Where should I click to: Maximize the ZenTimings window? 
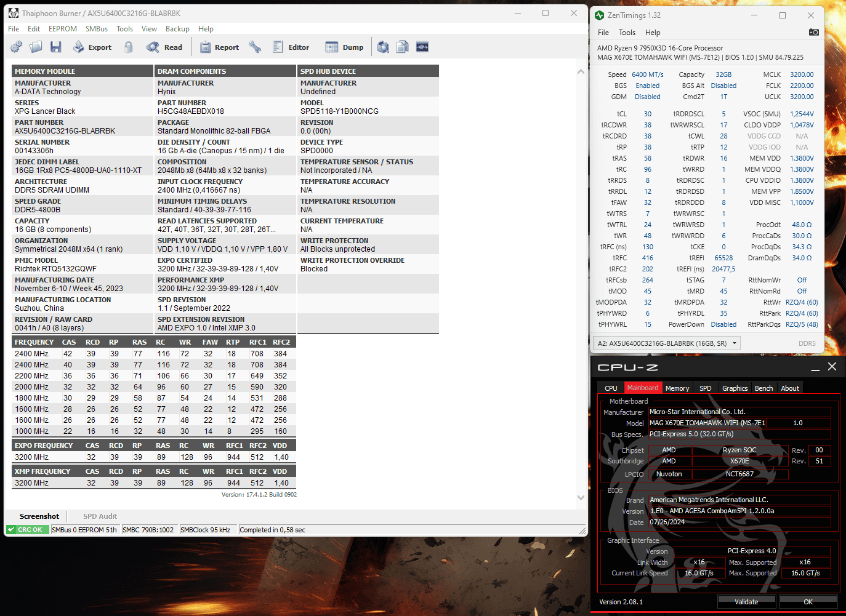(783, 15)
